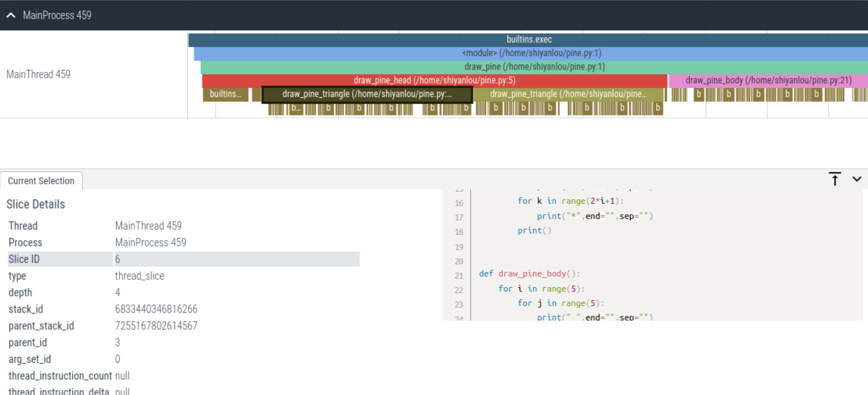868x395 pixels.
Task: Click the depth value 4
Action: tap(118, 292)
